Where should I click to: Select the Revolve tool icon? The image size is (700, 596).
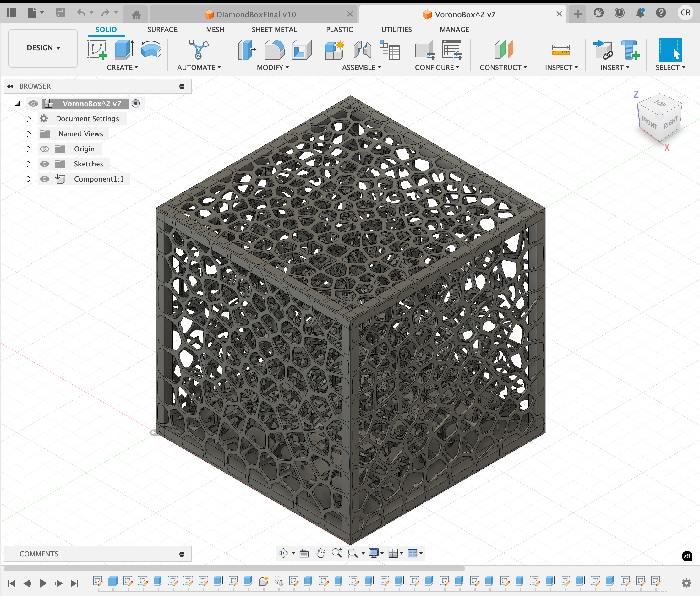[x=151, y=49]
